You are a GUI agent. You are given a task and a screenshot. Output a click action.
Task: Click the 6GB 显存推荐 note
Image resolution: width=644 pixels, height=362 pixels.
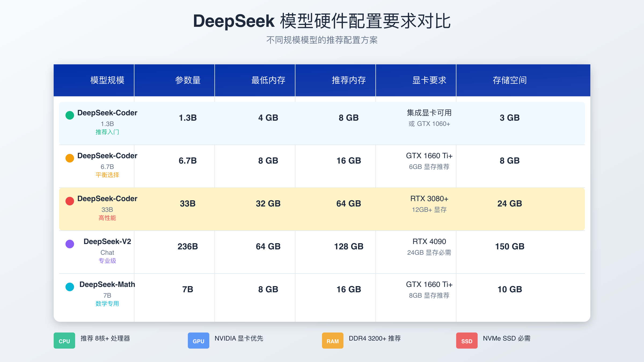pos(429,167)
